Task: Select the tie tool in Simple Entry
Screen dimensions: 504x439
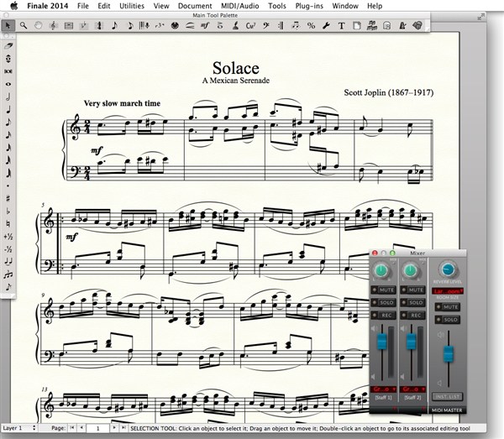Action: pyautogui.click(x=8, y=261)
